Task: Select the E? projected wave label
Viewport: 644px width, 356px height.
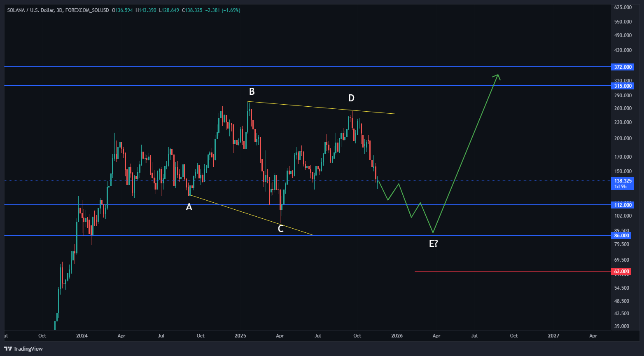Action: (434, 244)
